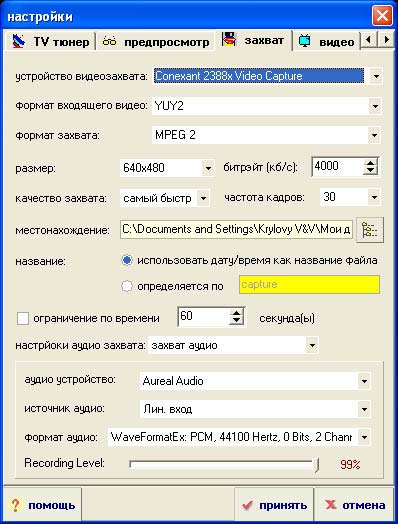
Task: Click the отмена cancel button
Action: click(x=354, y=505)
